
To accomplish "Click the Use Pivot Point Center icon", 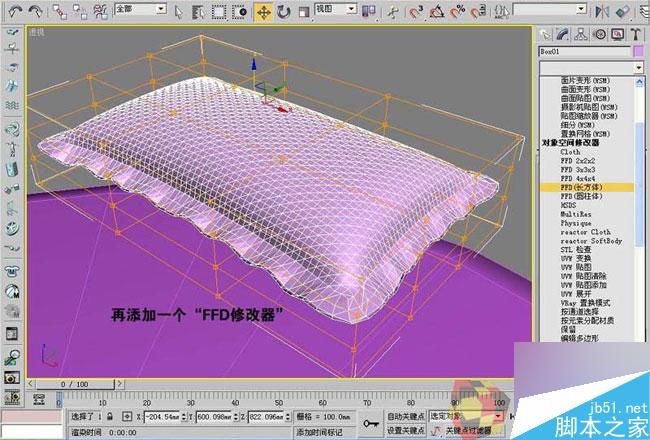I will click(x=369, y=12).
